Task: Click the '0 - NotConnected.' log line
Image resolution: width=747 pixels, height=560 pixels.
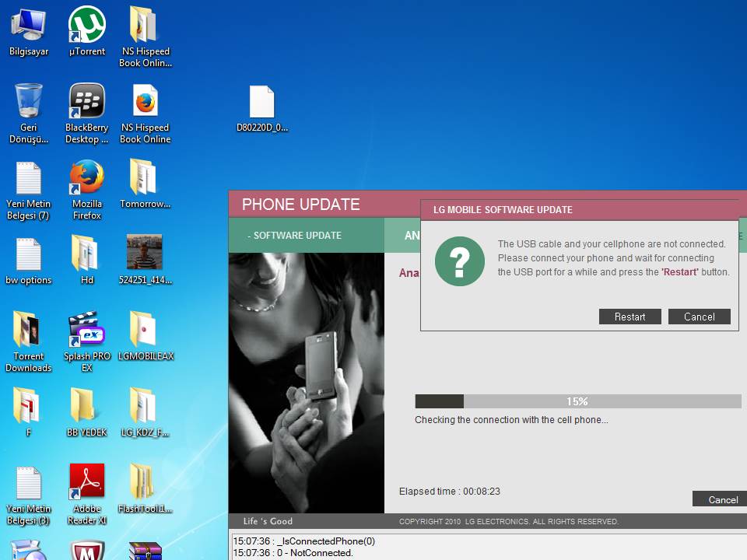Action: point(293,553)
